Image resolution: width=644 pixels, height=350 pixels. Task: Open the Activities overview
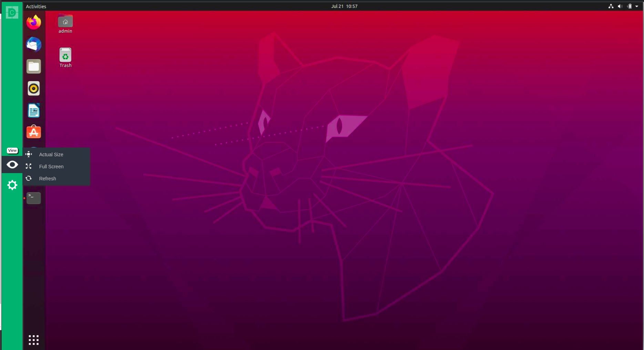click(36, 6)
